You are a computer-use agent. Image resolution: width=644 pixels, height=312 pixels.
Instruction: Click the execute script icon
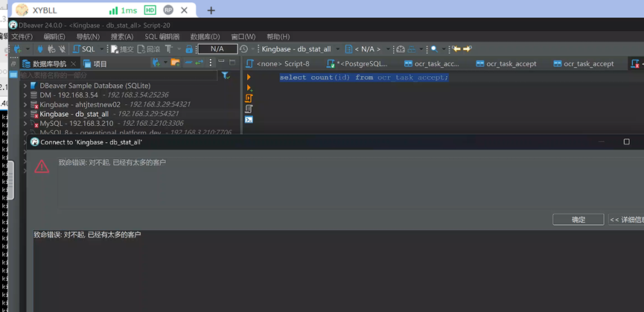point(249,98)
